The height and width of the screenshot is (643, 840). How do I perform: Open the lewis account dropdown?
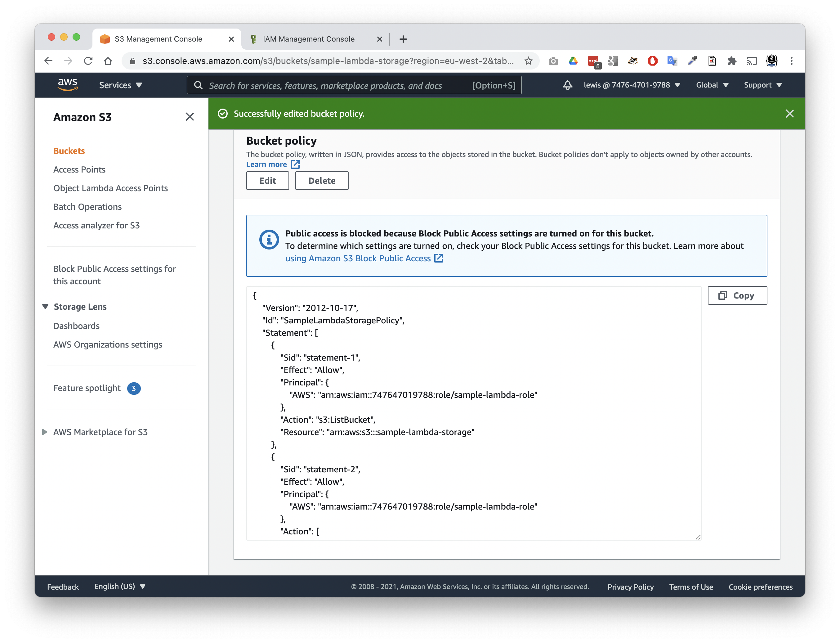coord(632,85)
